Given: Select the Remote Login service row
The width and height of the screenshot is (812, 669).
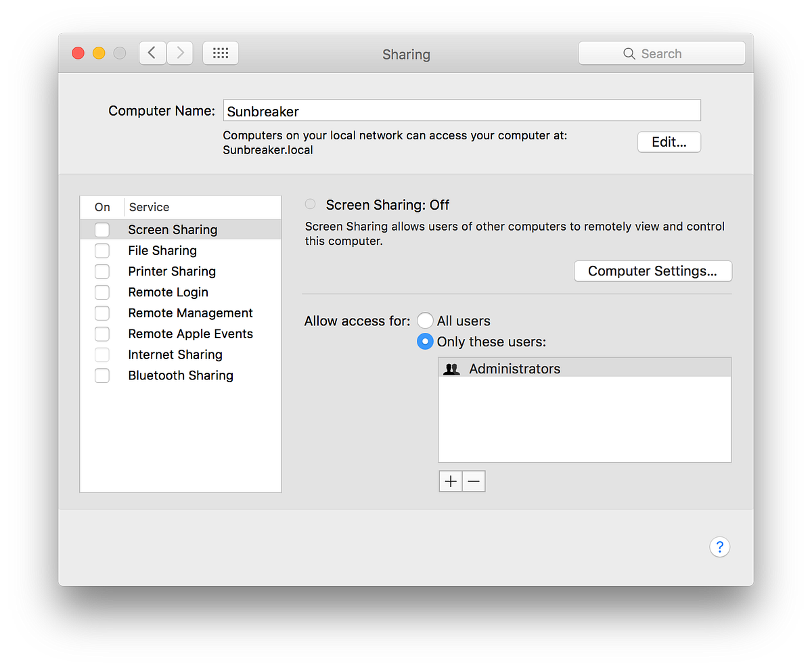Looking at the screenshot, I should [x=168, y=292].
